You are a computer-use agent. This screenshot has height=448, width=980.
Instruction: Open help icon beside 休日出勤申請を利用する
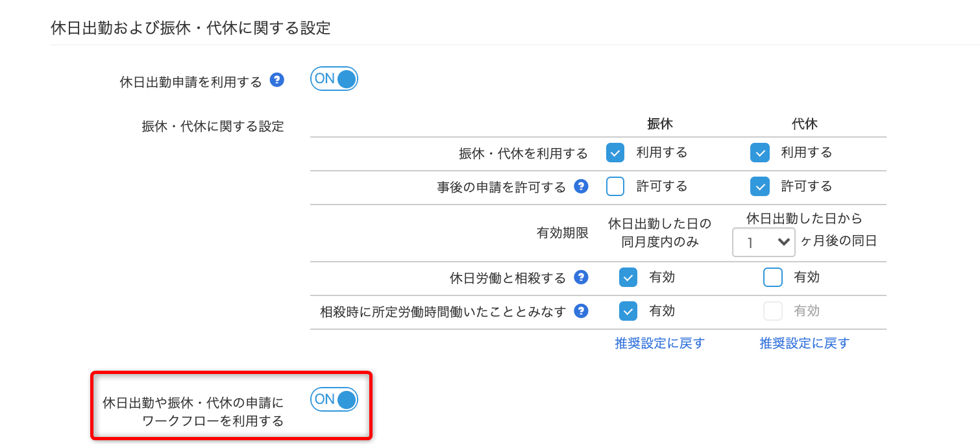[x=277, y=81]
